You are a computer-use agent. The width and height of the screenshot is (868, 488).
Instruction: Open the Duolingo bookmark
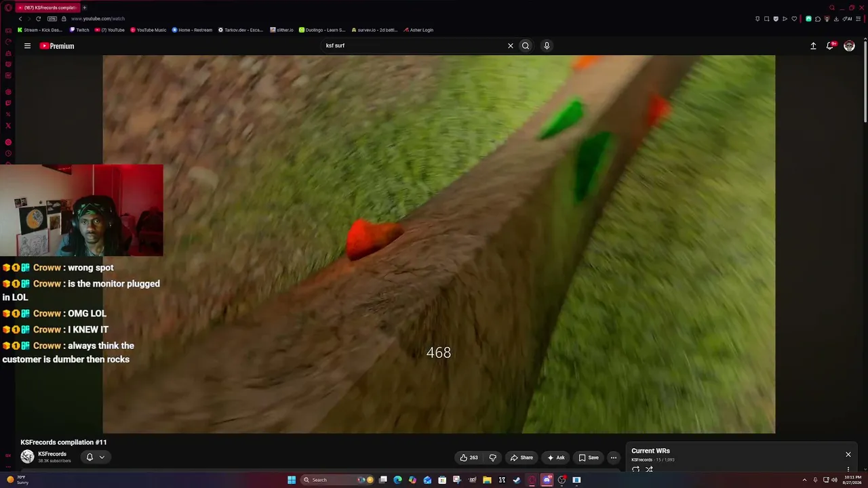coord(322,30)
